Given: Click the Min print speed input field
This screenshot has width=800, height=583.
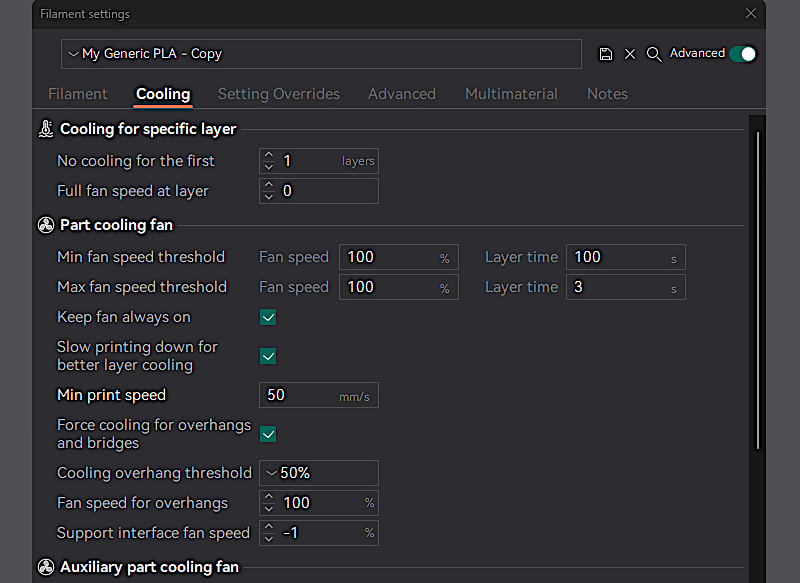Looking at the screenshot, I should pyautogui.click(x=319, y=395).
